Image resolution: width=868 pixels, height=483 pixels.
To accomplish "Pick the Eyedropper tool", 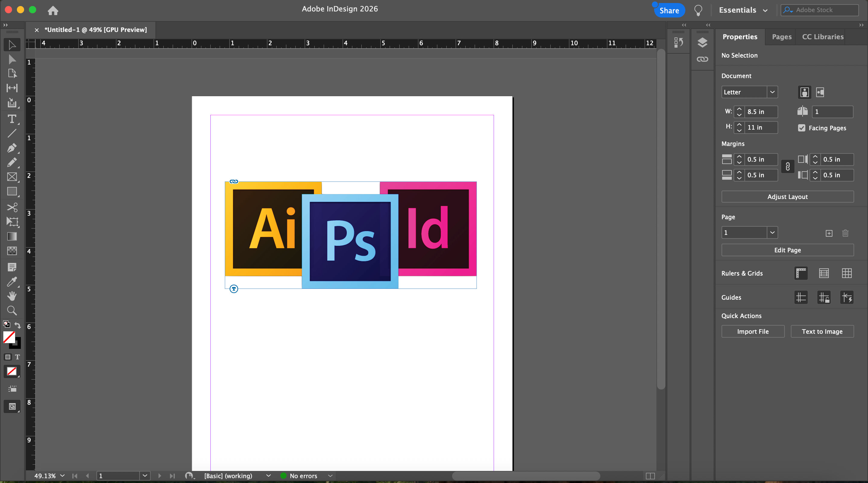I will click(12, 281).
